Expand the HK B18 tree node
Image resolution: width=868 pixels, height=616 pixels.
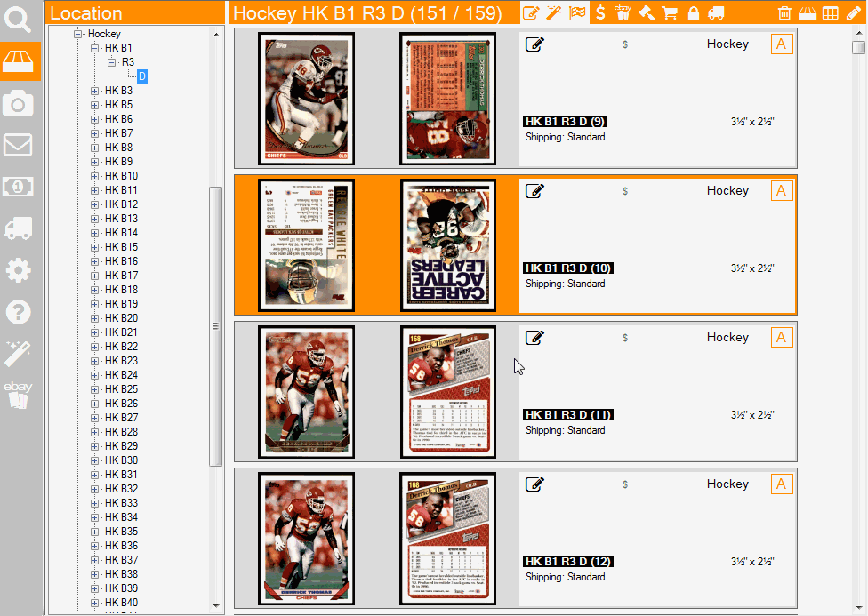(x=94, y=290)
